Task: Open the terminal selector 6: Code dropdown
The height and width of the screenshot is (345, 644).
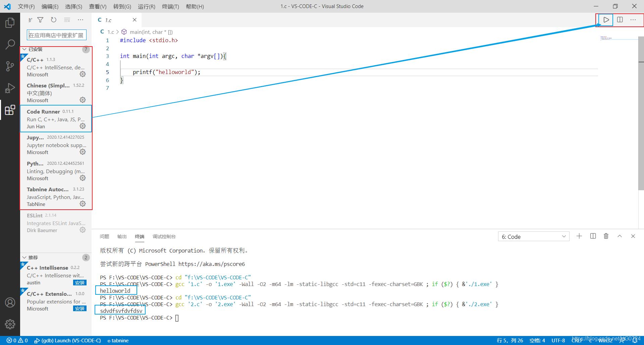Action: [533, 236]
